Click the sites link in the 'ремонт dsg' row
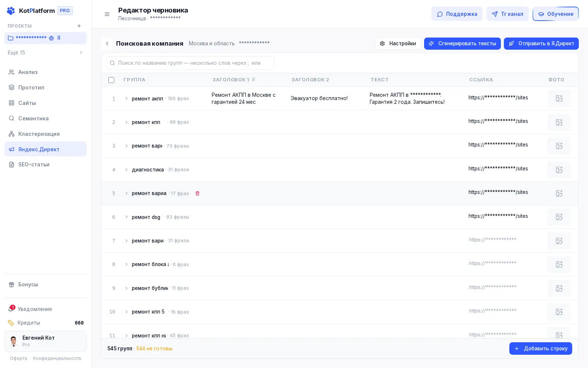Image resolution: width=588 pixels, height=368 pixels. point(498,216)
